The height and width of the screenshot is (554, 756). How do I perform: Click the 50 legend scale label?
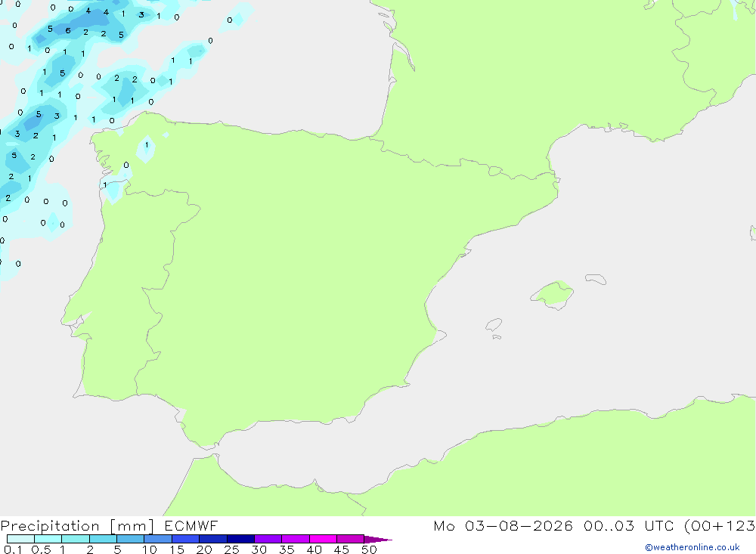pyautogui.click(x=370, y=549)
